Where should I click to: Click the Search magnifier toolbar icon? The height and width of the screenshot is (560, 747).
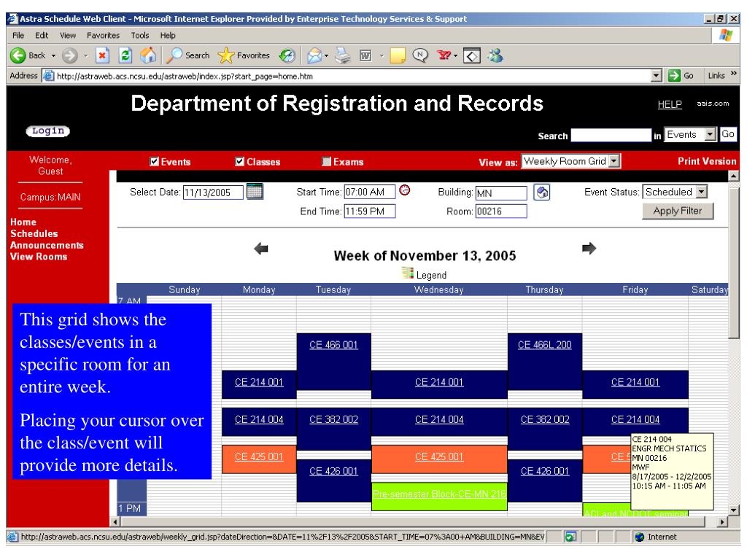pos(175,55)
